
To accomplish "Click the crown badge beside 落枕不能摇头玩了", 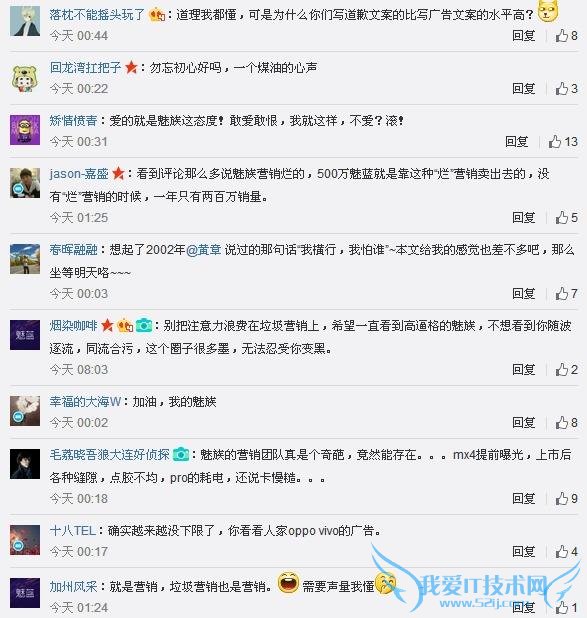I will 157,15.
